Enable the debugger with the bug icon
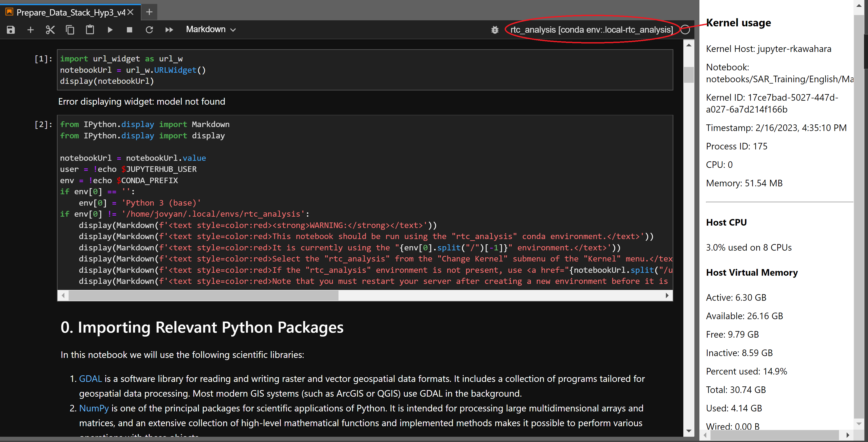 (495, 30)
